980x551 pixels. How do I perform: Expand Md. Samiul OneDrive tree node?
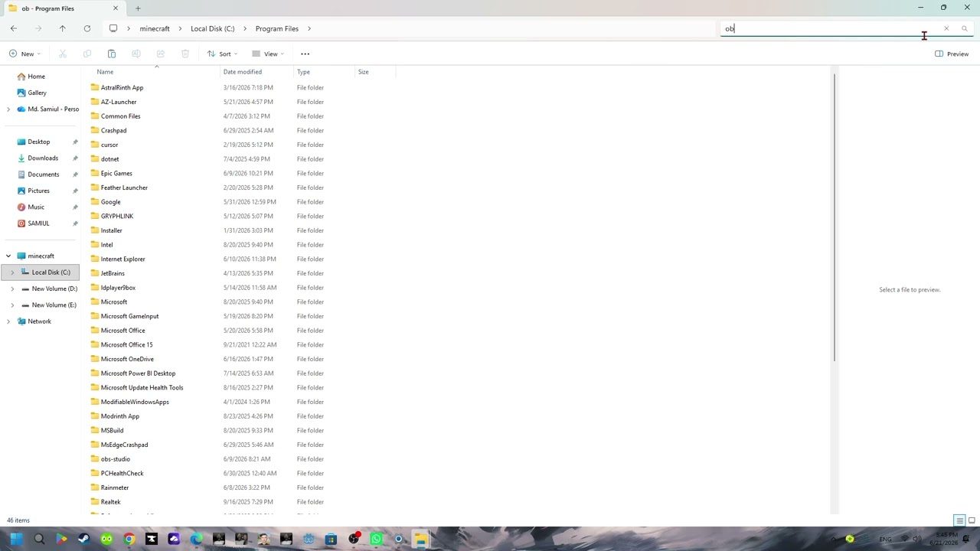8,109
